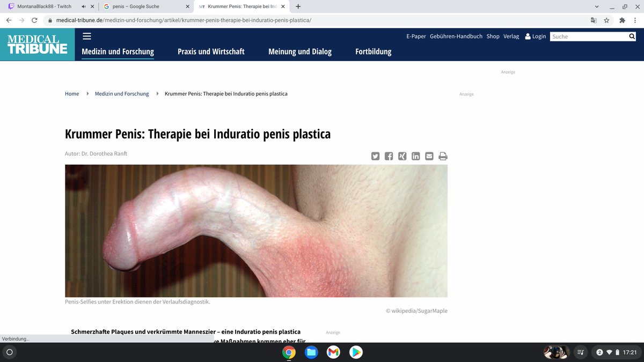This screenshot has height=362, width=644.
Task: Open the Extensions puzzle icon
Action: tap(622, 20)
